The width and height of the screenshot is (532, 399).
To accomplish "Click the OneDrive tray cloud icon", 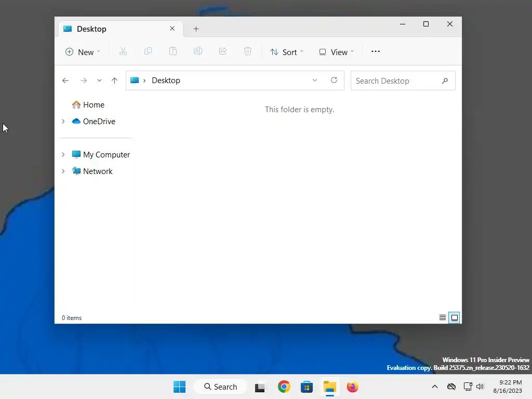I will pyautogui.click(x=451, y=387).
